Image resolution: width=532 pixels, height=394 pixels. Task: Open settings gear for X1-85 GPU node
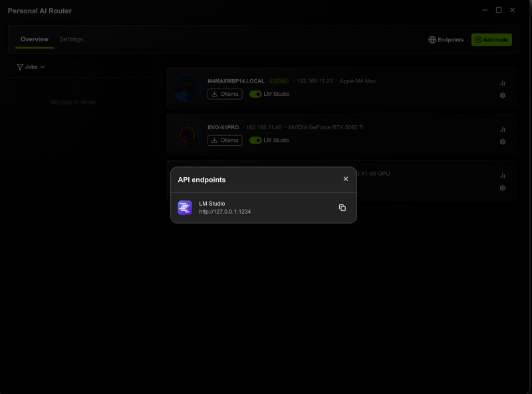pyautogui.click(x=503, y=188)
